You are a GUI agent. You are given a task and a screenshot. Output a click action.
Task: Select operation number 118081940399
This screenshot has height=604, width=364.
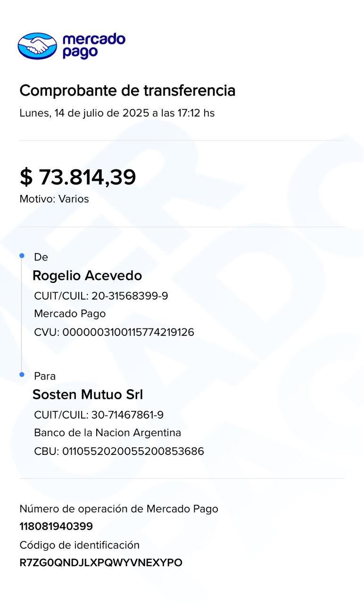coord(56,526)
